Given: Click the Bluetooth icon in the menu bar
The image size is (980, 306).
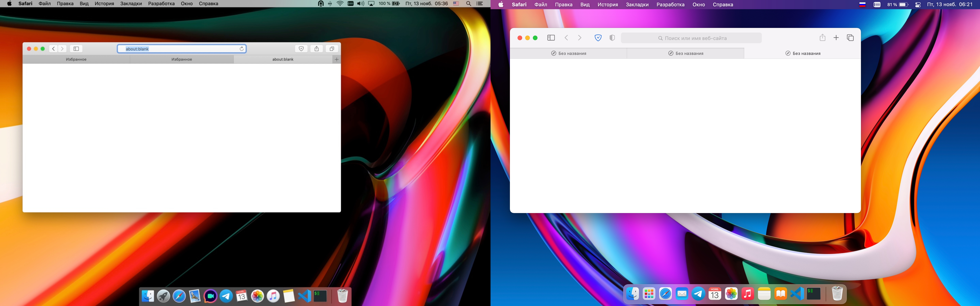Looking at the screenshot, I should point(330,3).
